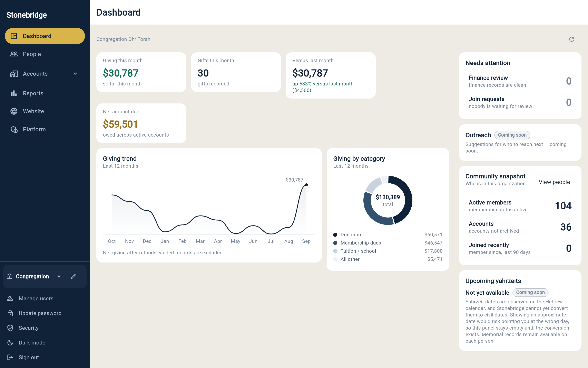The height and width of the screenshot is (368, 588).
Task: Click the pencil edit organization icon
Action: tap(73, 276)
